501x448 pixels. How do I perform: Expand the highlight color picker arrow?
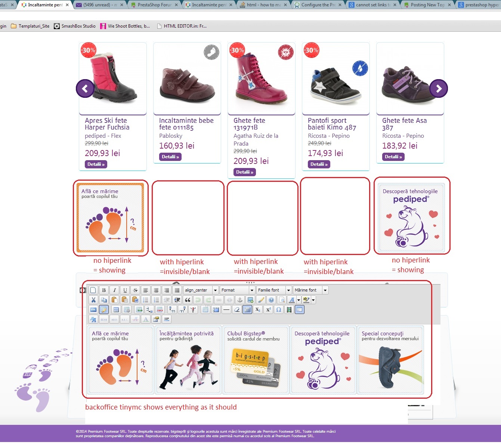(x=313, y=300)
